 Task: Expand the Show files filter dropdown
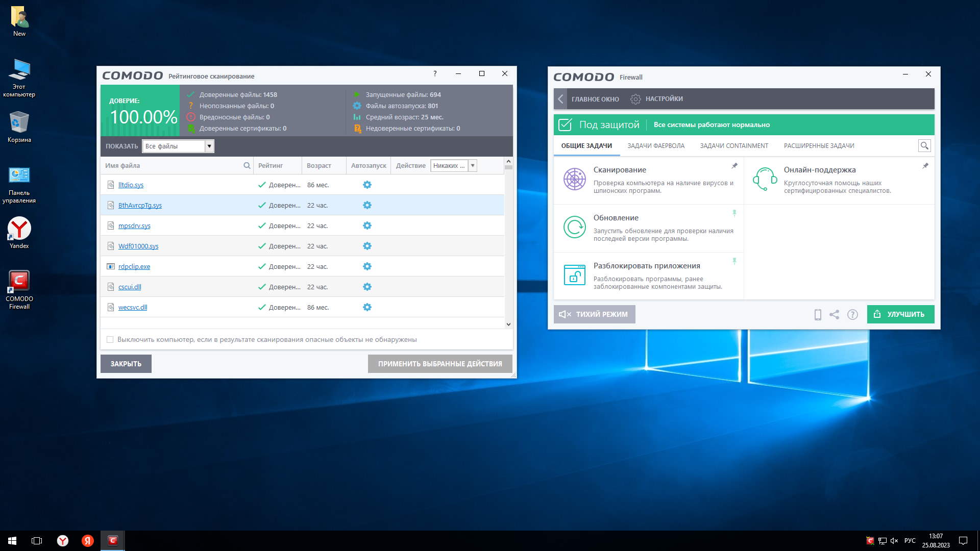coord(209,146)
